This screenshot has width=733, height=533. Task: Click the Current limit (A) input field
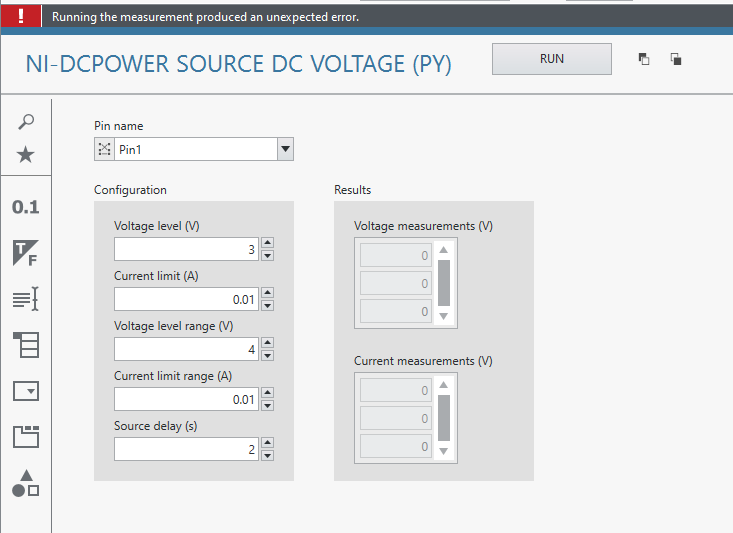pyautogui.click(x=186, y=299)
